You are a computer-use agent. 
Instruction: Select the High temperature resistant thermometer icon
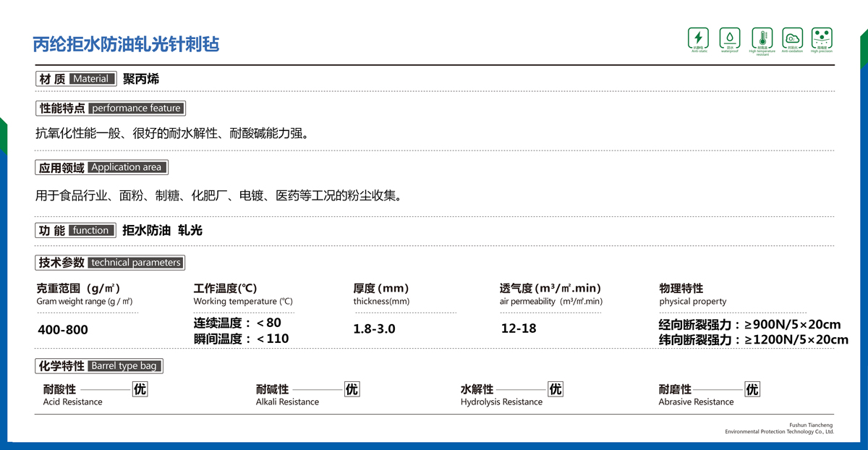762,38
